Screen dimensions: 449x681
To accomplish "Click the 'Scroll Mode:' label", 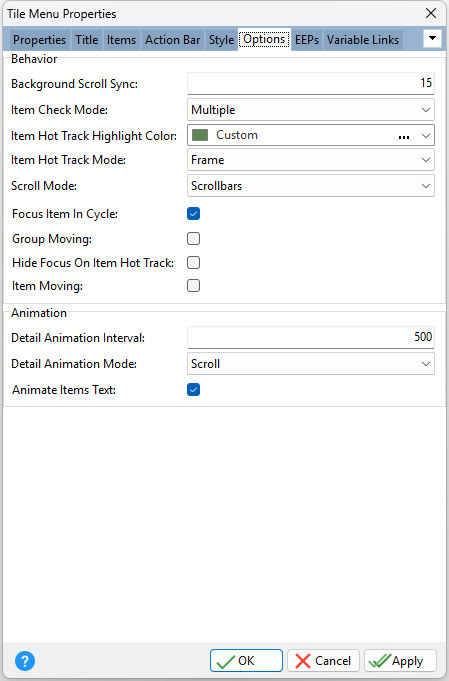I will click(x=44, y=186).
